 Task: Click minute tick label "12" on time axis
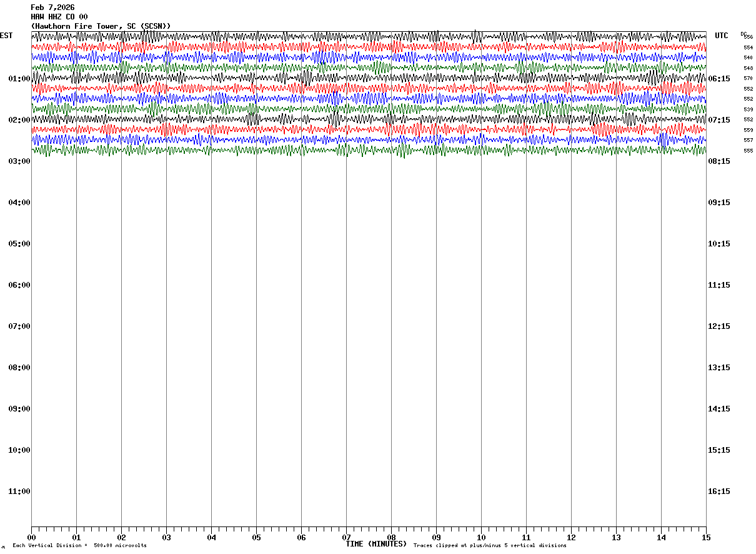coord(571,537)
